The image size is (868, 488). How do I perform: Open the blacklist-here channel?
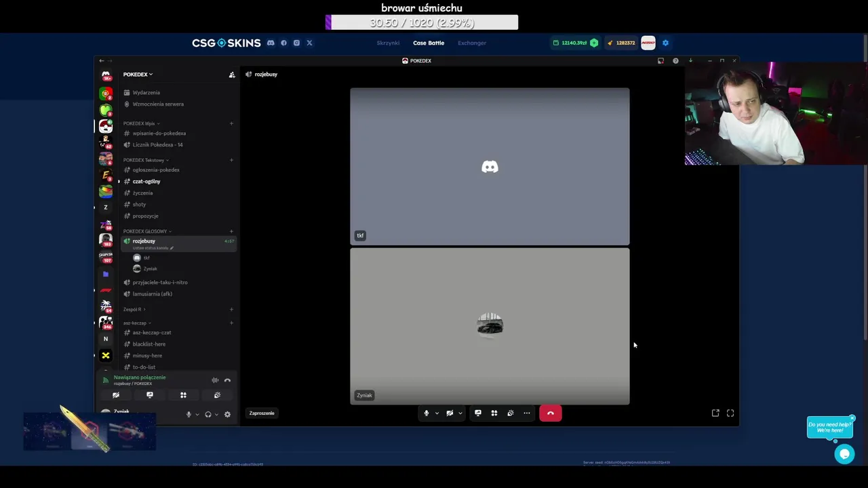coord(149,344)
